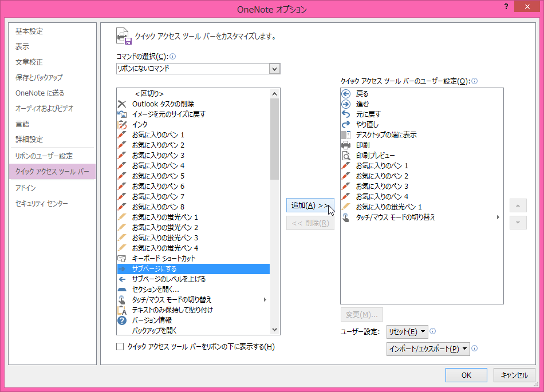Select お気に入りのペン 8 pen icon in left list
Screen dimensions: 544x392
[x=122, y=207]
